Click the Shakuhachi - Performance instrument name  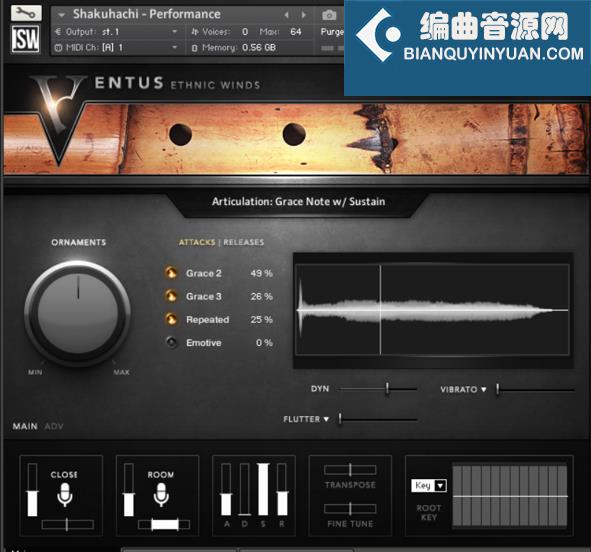tap(147, 14)
